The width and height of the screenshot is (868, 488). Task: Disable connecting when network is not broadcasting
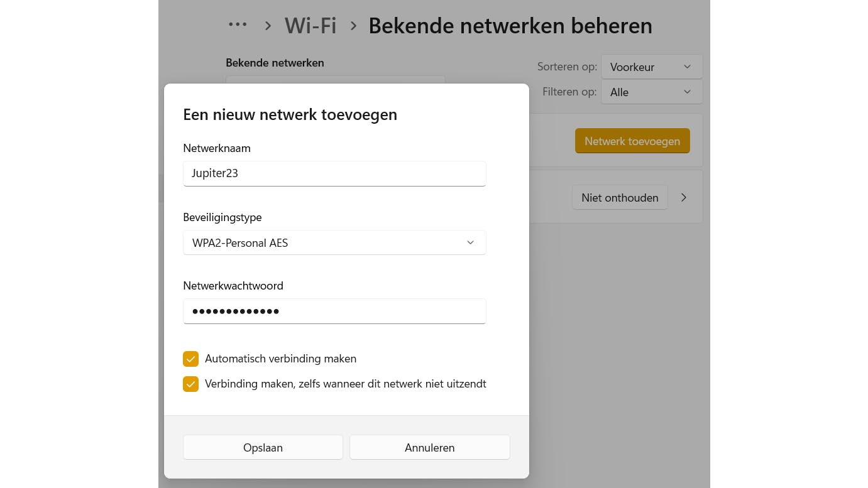tap(190, 384)
